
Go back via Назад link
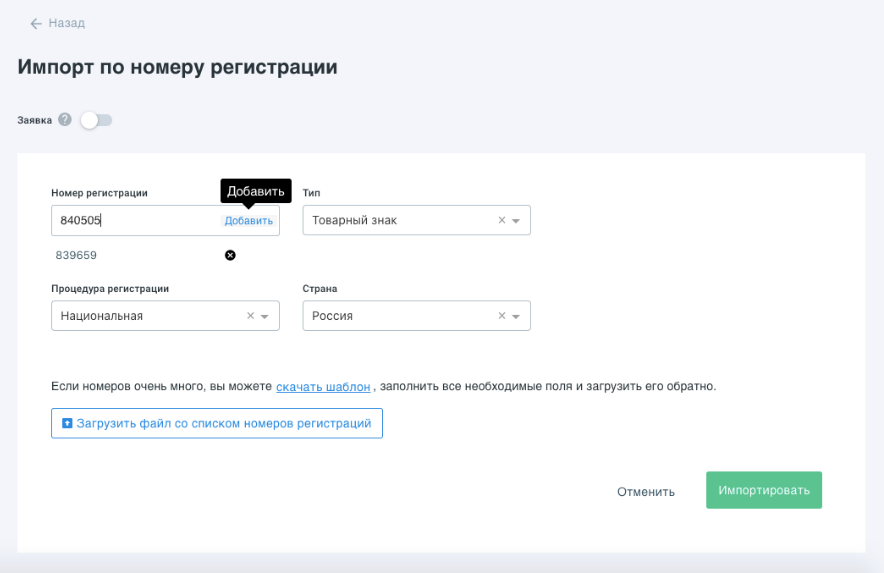[x=66, y=23]
